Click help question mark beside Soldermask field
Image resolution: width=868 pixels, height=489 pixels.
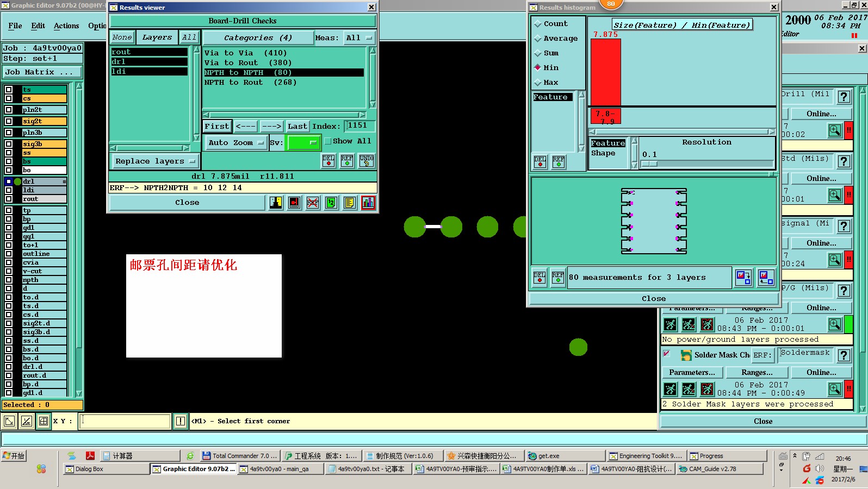(x=844, y=355)
